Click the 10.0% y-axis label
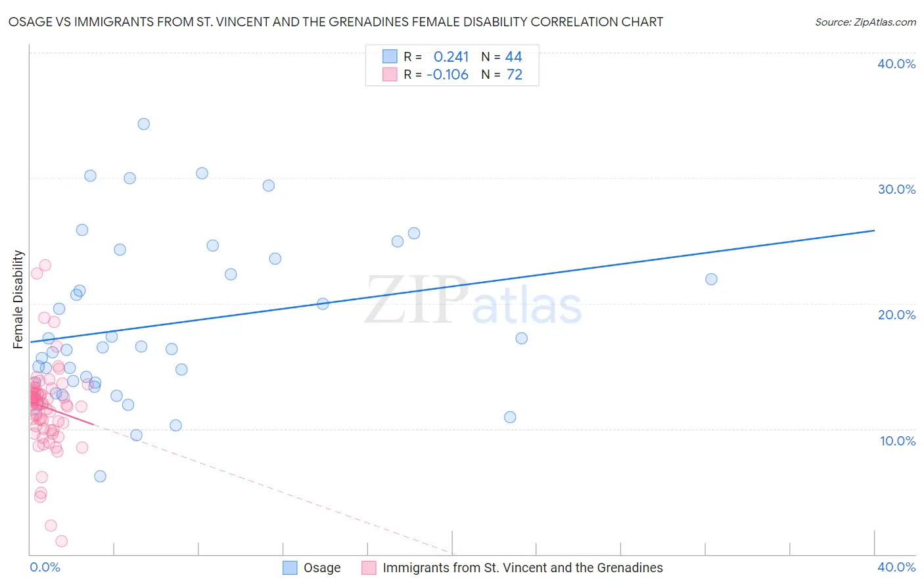This screenshot has width=924, height=586. (898, 441)
